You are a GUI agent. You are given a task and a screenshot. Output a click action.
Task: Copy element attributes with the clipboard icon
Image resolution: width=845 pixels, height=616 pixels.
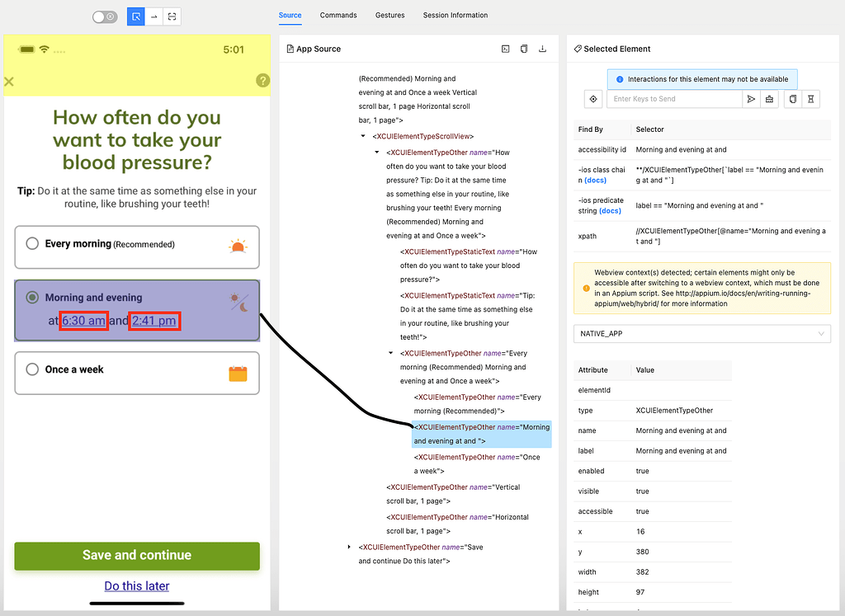click(791, 98)
